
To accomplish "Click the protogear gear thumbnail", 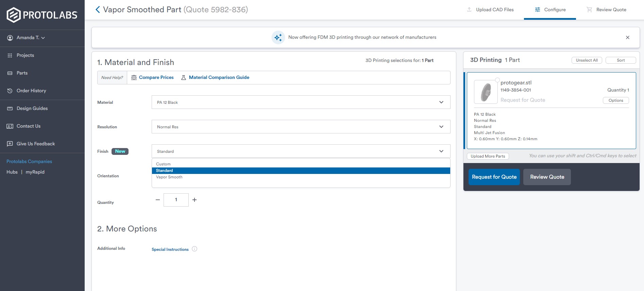I will 486,92.
